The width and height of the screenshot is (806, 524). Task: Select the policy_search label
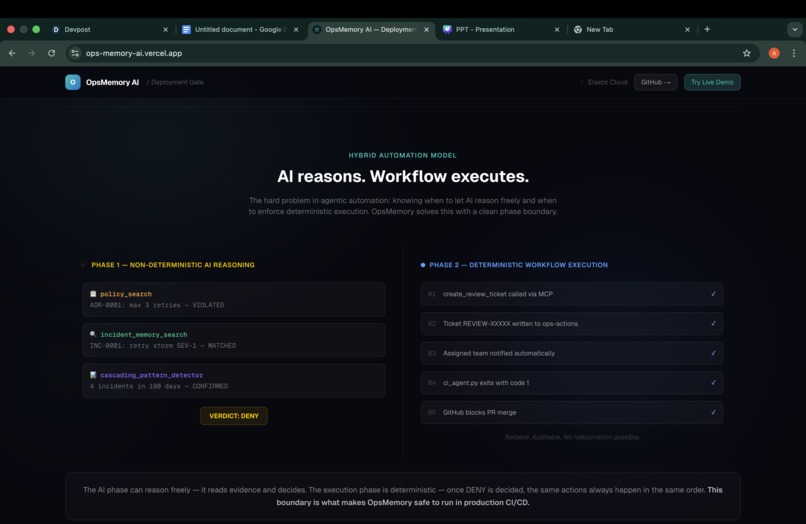[x=126, y=294]
